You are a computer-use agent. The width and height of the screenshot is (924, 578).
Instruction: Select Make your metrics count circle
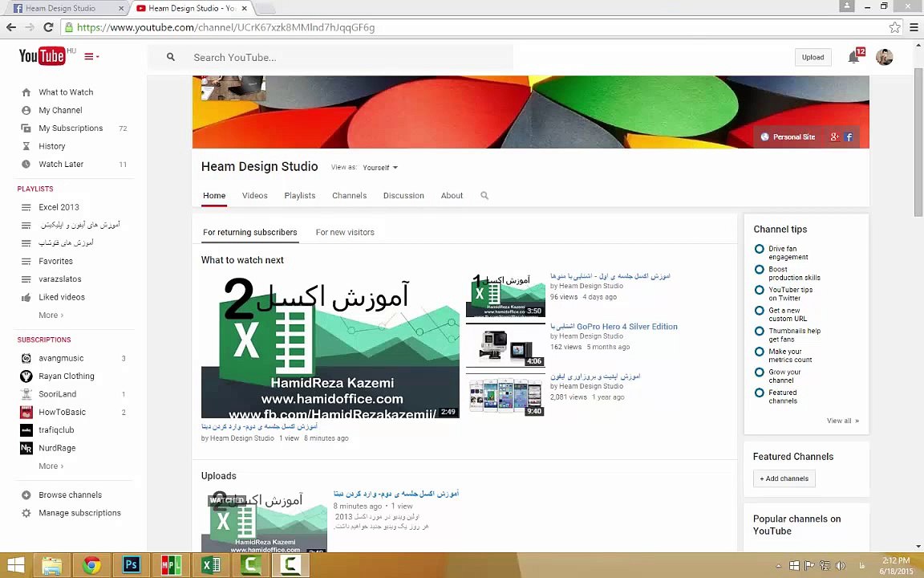coord(760,352)
